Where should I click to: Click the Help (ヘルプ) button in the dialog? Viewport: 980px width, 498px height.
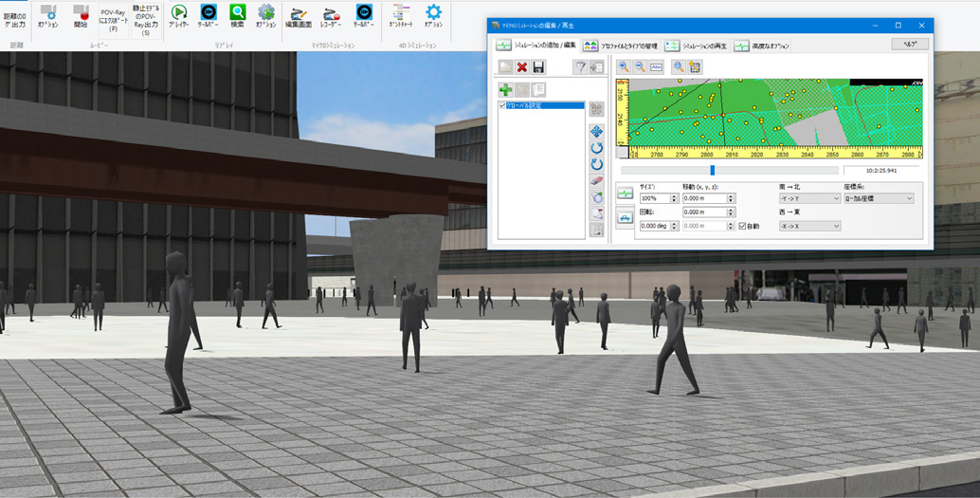pyautogui.click(x=910, y=44)
